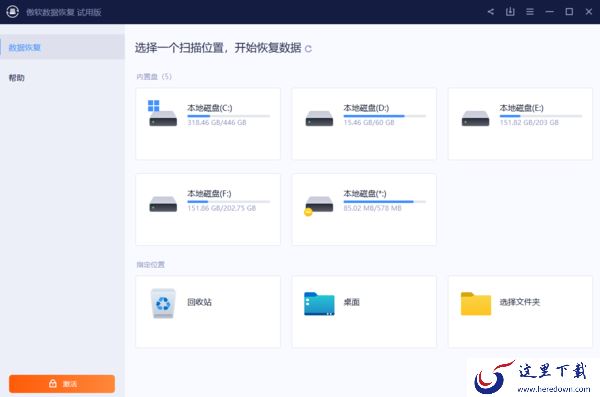Click the C: drive usage bar
Screen dimensions: 600x397
(228, 116)
